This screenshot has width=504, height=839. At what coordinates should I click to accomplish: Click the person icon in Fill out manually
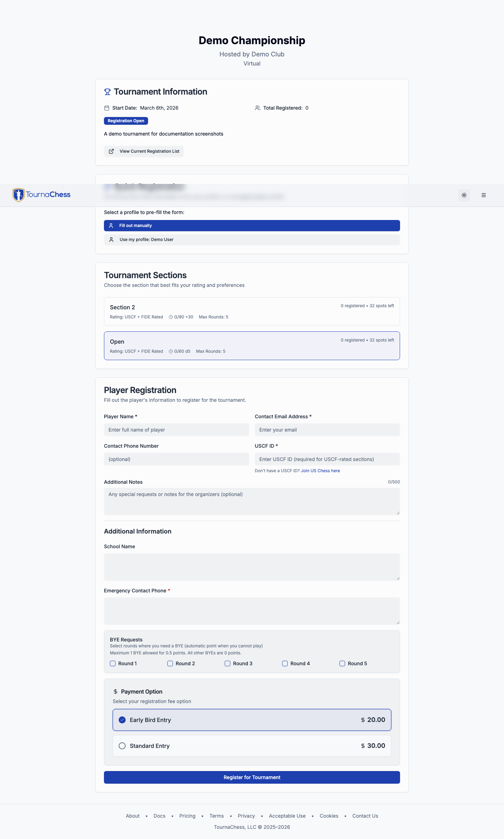pos(111,226)
